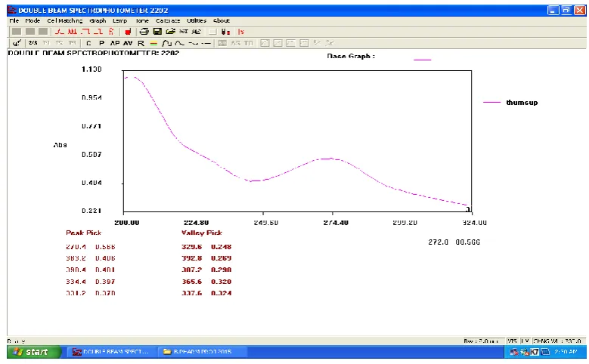Viewport: 589px width, 364px height.
Task: Click valley entry '329.6 0.248'
Action: pos(206,247)
